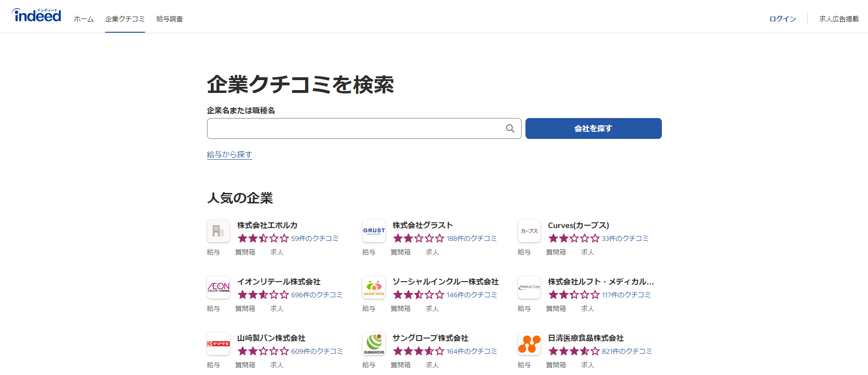The image size is (868, 375).
Task: Open 給与 under 日清医療食品株式会社
Action: click(524, 365)
